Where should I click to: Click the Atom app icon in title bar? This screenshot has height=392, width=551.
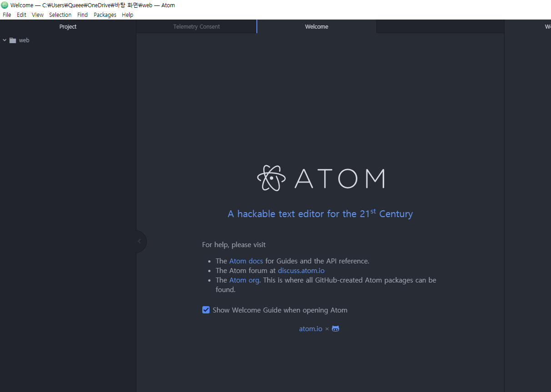pyautogui.click(x=5, y=5)
